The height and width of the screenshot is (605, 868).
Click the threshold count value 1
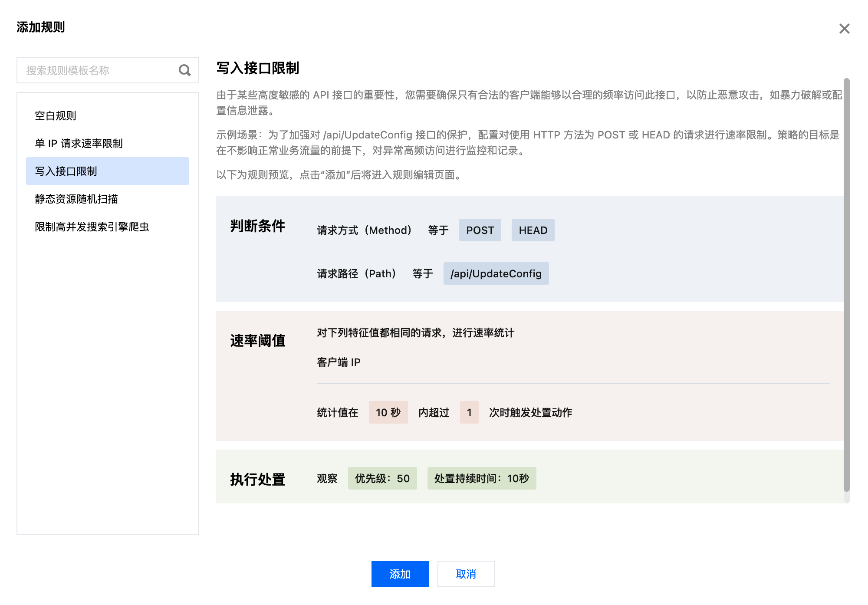(469, 413)
